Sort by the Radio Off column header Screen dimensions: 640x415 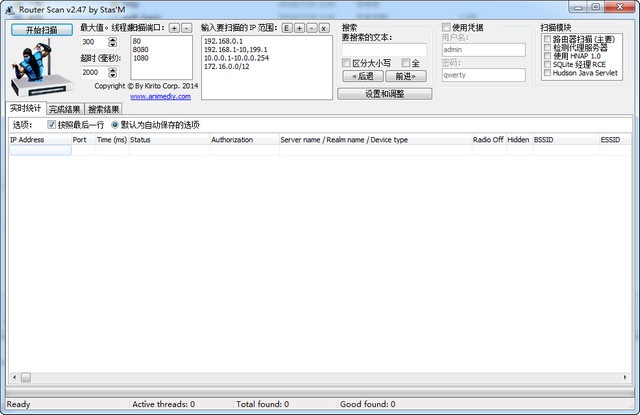(489, 140)
